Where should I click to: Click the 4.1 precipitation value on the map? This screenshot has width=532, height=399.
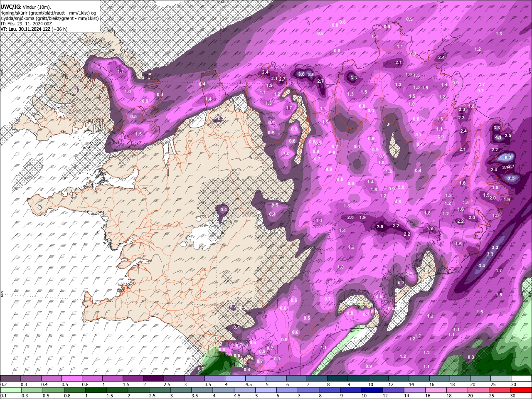pos(498,137)
